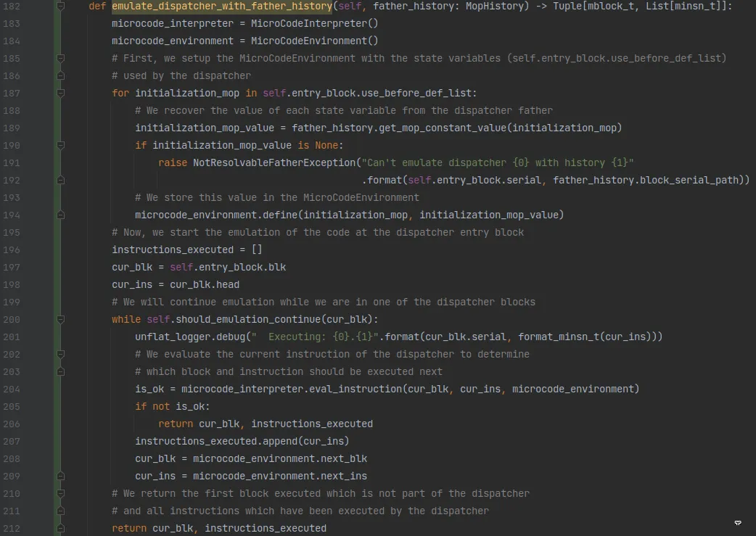This screenshot has height=536, width=756.
Task: Collapse the comment block starting at line 185
Action: pos(61,58)
